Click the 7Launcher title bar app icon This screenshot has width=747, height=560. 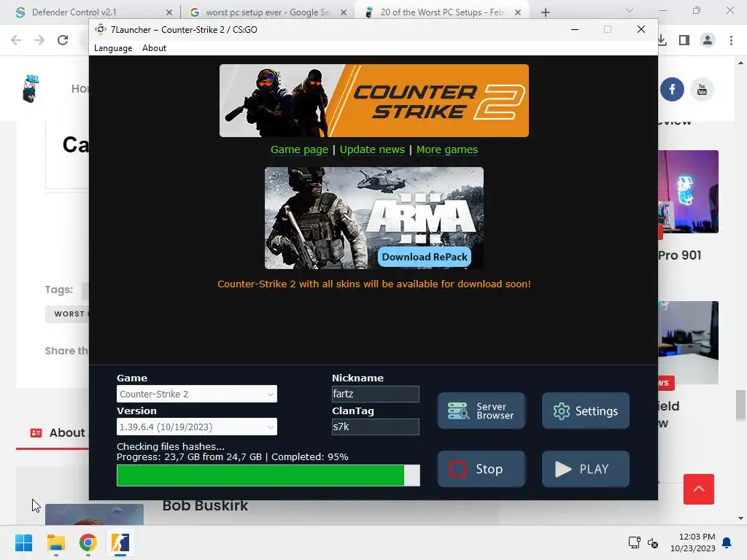click(101, 29)
